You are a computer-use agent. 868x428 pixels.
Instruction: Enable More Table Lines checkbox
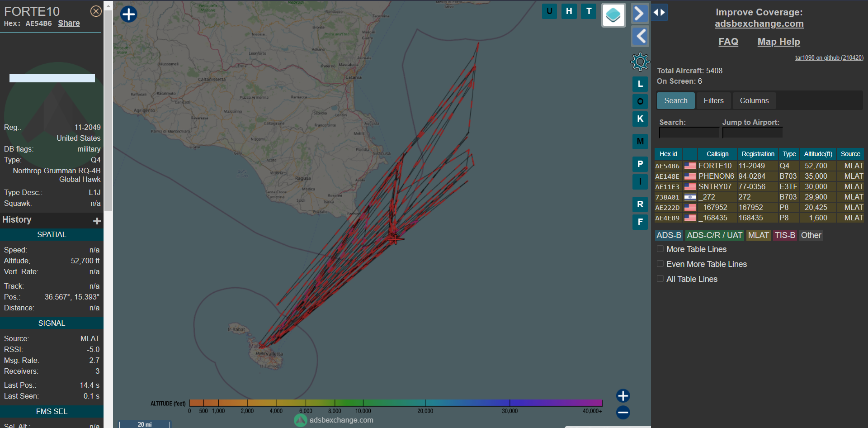pos(660,249)
